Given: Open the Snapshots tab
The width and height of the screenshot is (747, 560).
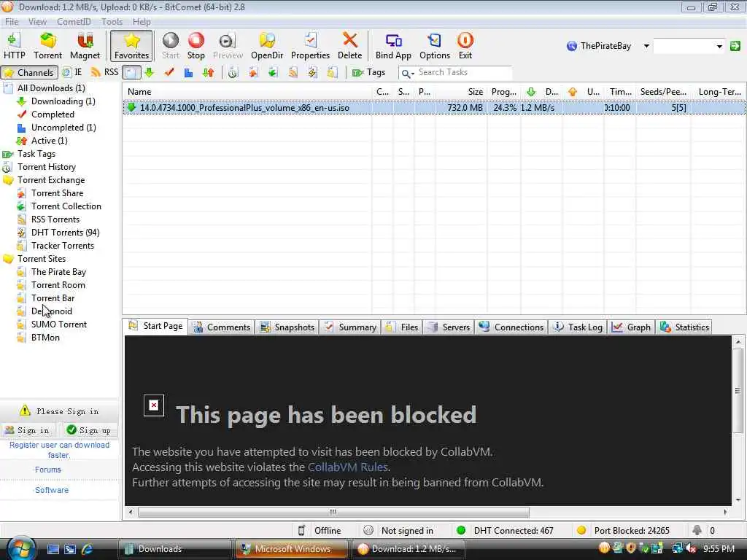Looking at the screenshot, I should [287, 327].
